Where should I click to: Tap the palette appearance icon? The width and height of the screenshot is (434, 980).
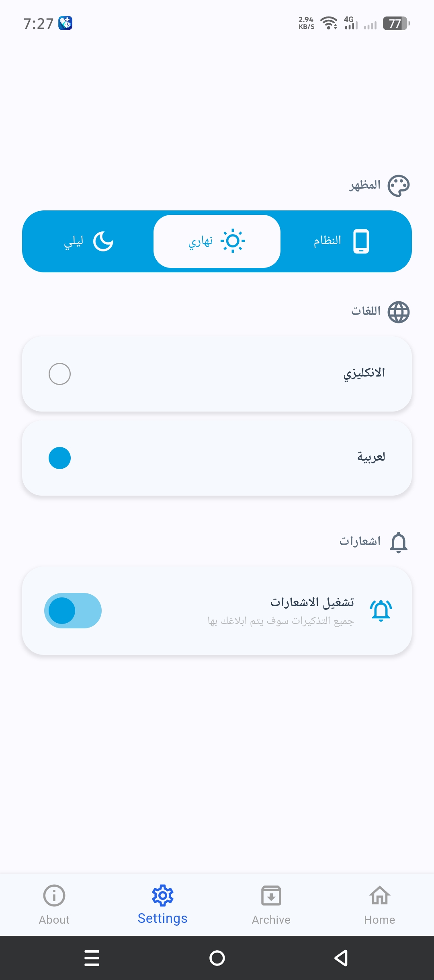tap(398, 186)
